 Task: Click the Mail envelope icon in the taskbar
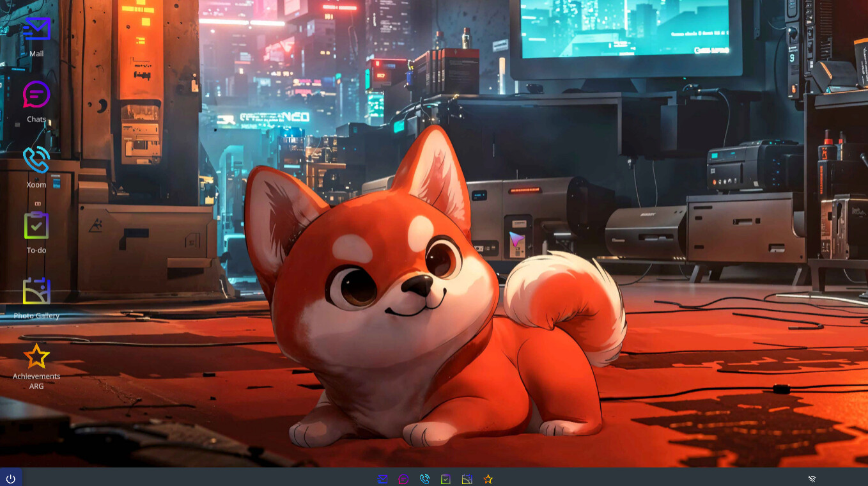(382, 479)
